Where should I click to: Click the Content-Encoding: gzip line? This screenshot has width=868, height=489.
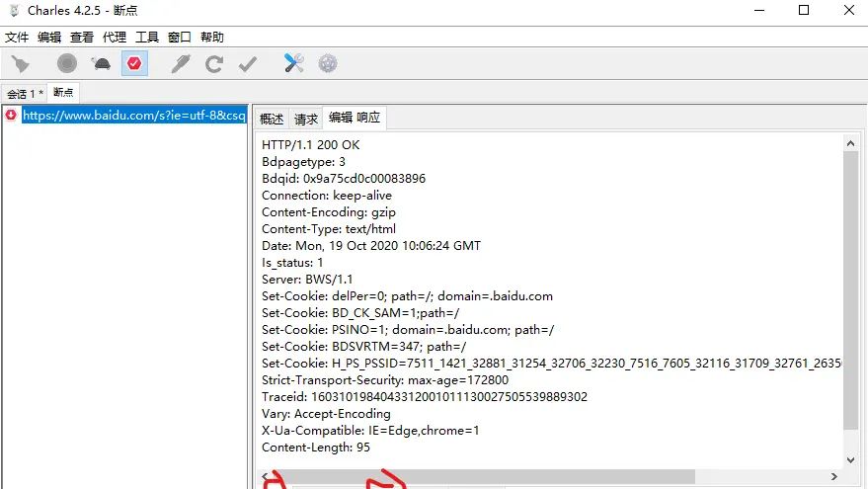tap(328, 212)
